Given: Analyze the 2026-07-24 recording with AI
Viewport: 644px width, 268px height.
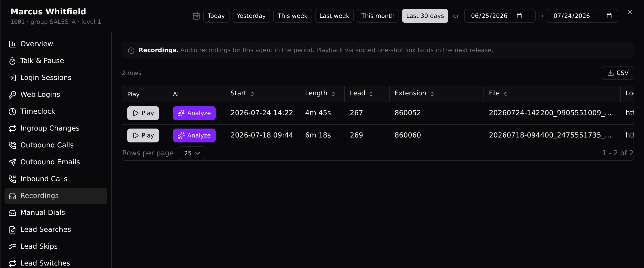Looking at the screenshot, I should (x=194, y=113).
